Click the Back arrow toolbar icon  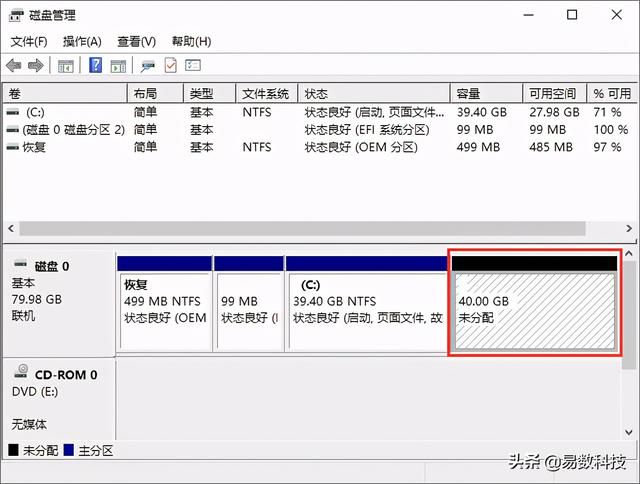[x=14, y=65]
